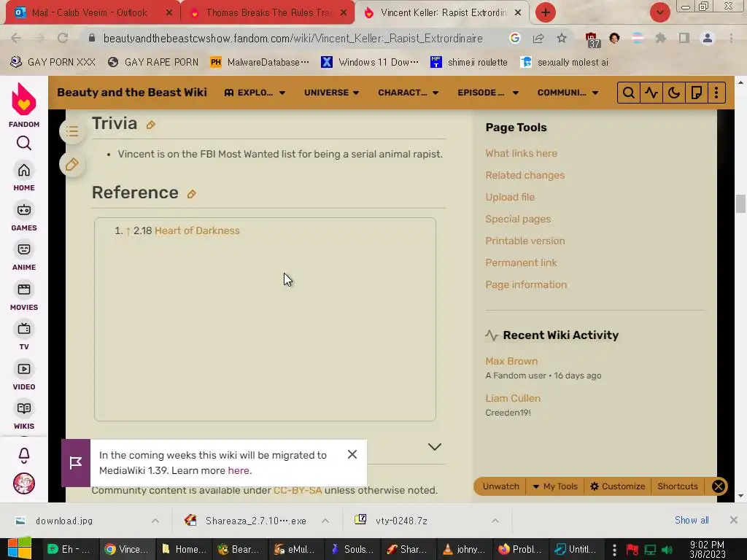Open the Special pages link
Screen dimensions: 747x560
(x=518, y=219)
